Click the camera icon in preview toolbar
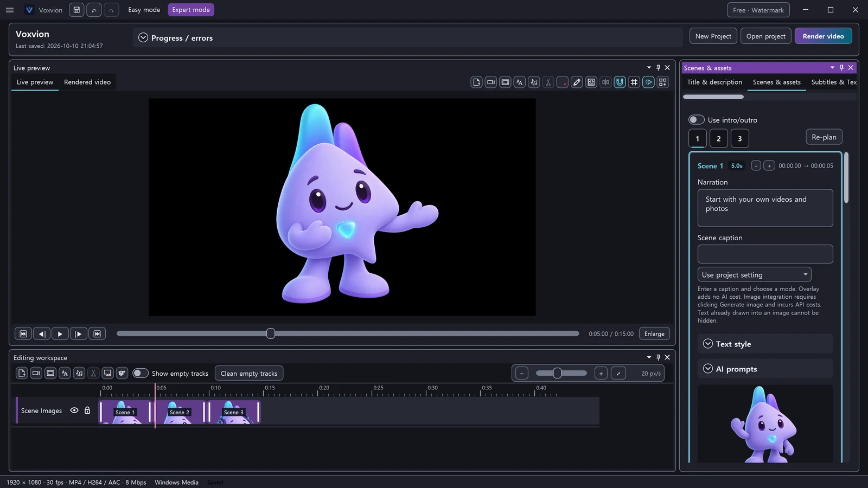 tap(491, 82)
